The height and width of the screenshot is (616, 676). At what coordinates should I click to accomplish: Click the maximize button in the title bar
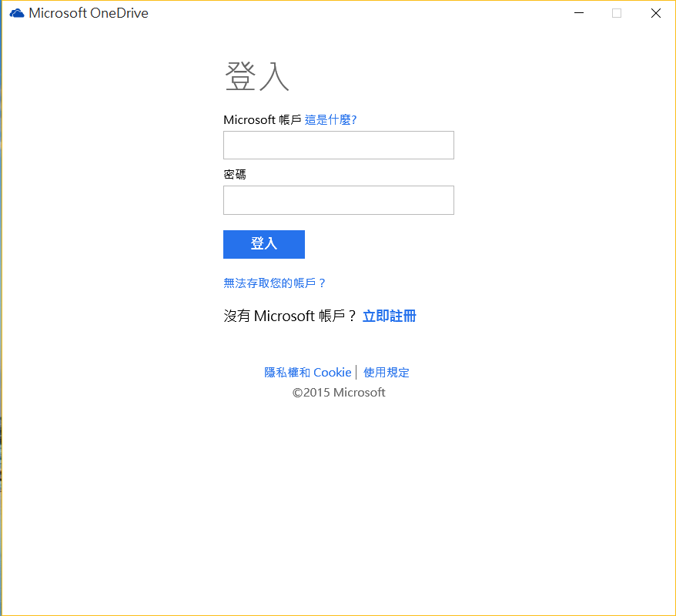[617, 13]
